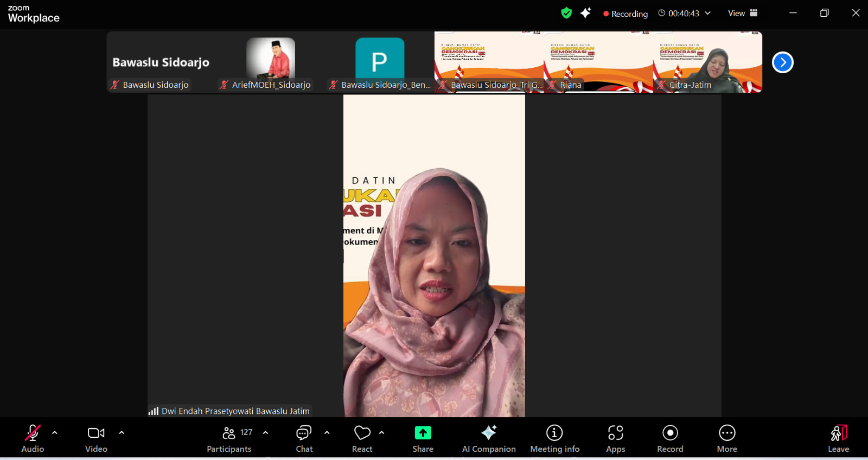Open the React emoji menu

tap(362, 439)
